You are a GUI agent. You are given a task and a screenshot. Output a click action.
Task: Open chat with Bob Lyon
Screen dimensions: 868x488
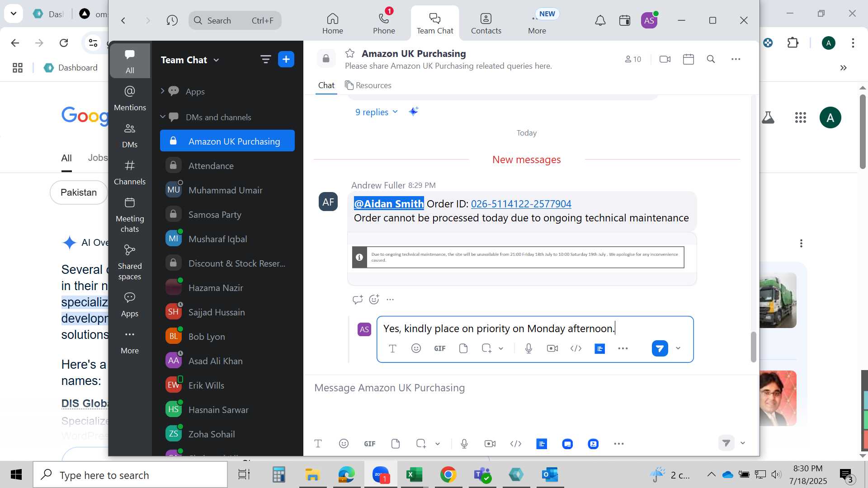(227, 337)
